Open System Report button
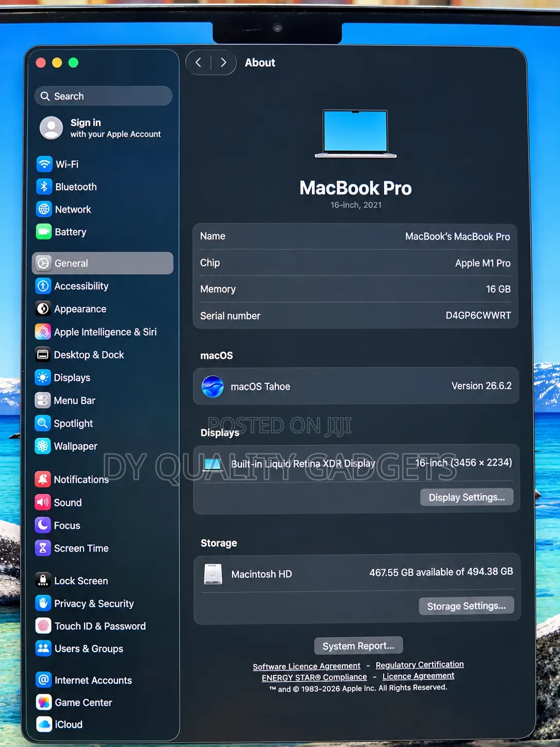The image size is (560, 747). click(x=358, y=646)
